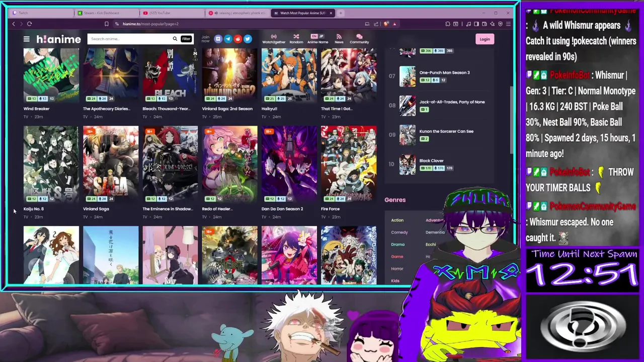The image size is (644, 362).
Task: Open the Haikyu!! title link
Action: (x=269, y=109)
